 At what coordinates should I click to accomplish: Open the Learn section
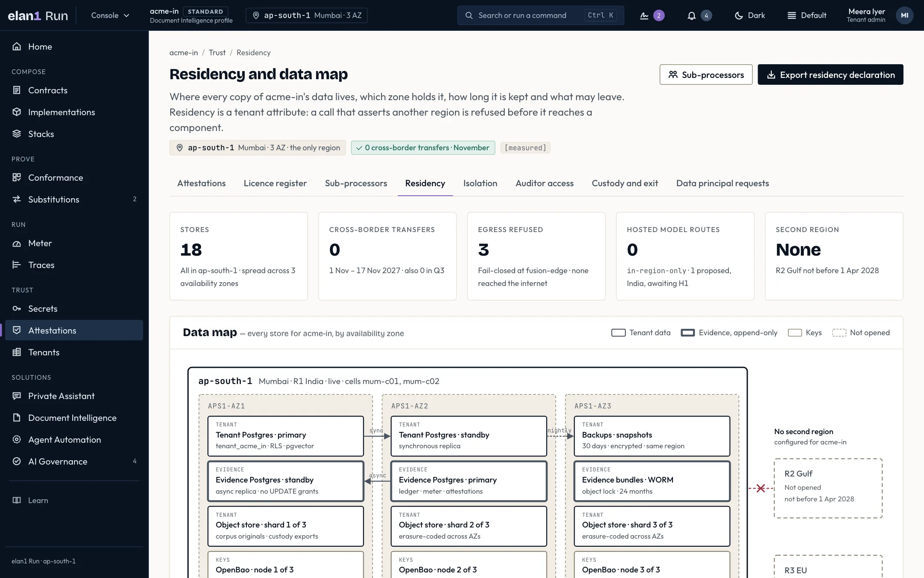click(74, 501)
